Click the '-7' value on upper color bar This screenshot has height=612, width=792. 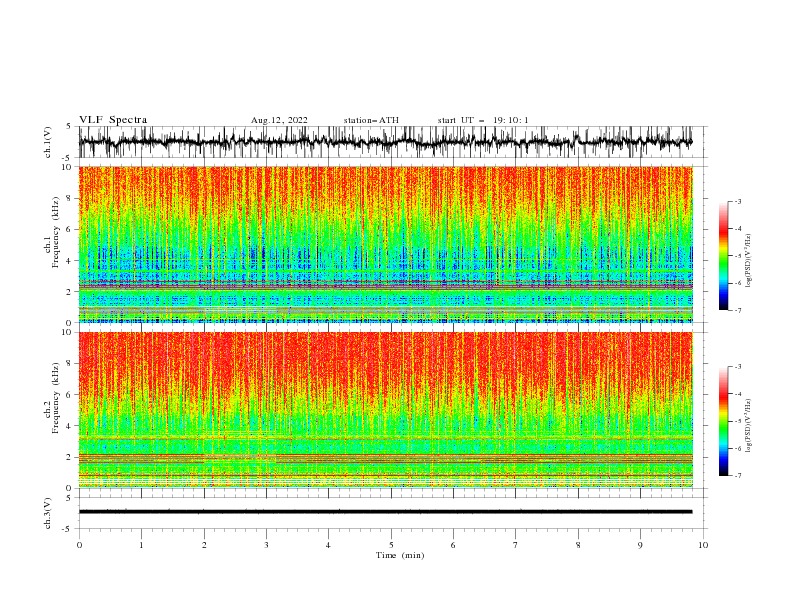[737, 310]
